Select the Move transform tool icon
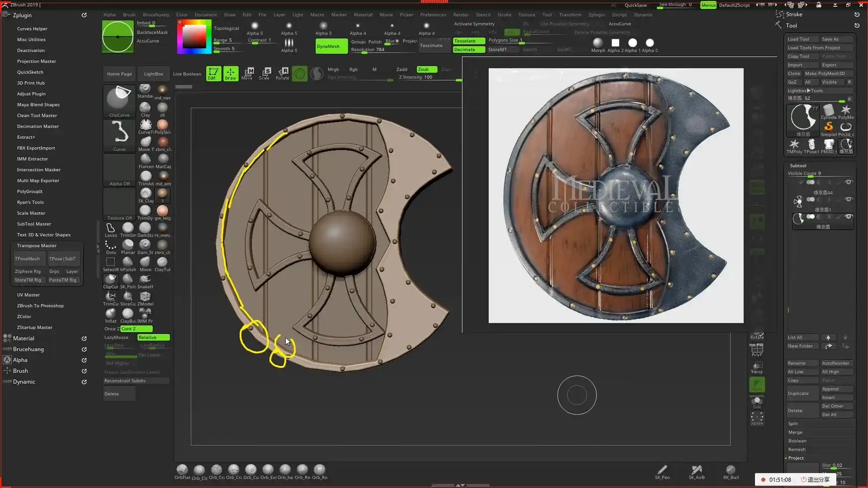The image size is (868, 488). point(247,73)
